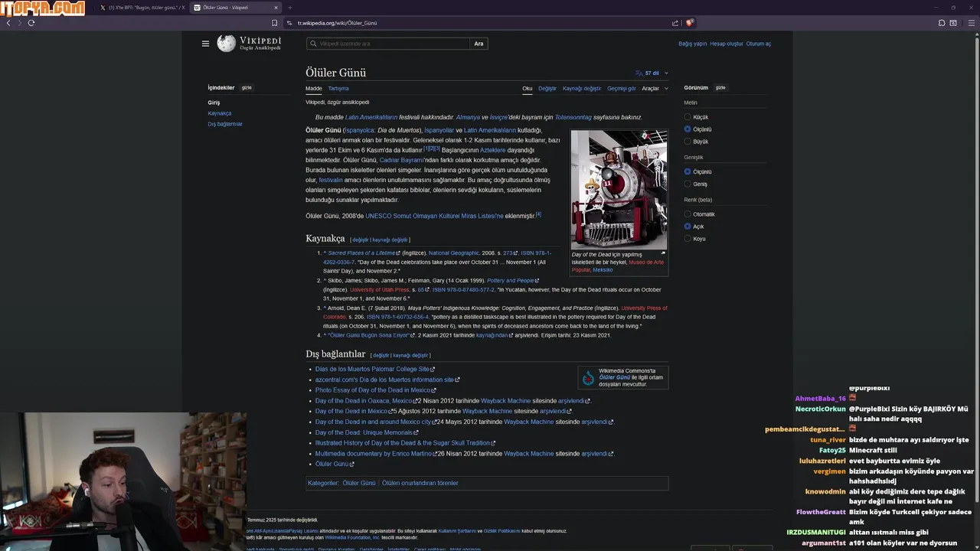
Task: Hide the Görünüm appearance panel
Action: tap(720, 88)
